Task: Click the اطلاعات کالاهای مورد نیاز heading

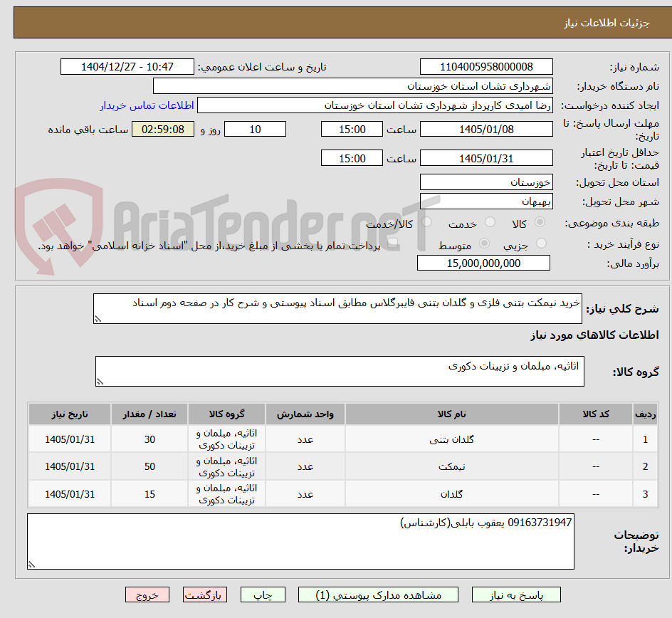Action: pos(594,335)
